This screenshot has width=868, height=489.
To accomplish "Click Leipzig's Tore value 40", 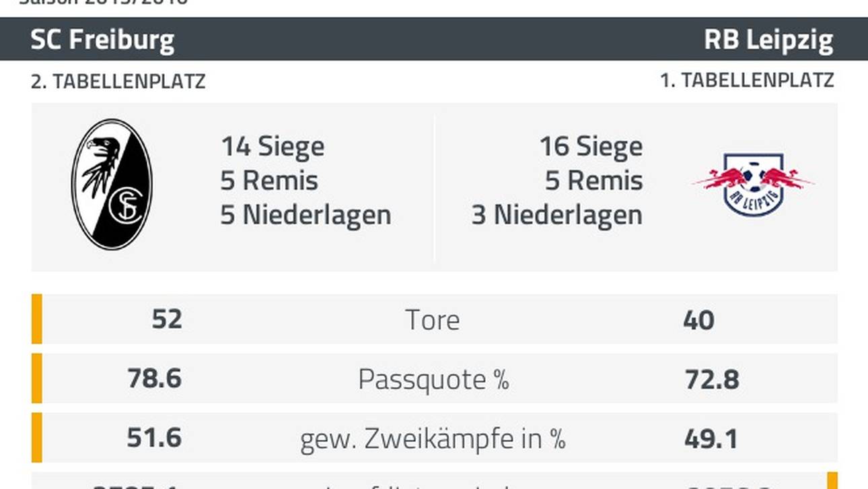I will pyautogui.click(x=698, y=320).
